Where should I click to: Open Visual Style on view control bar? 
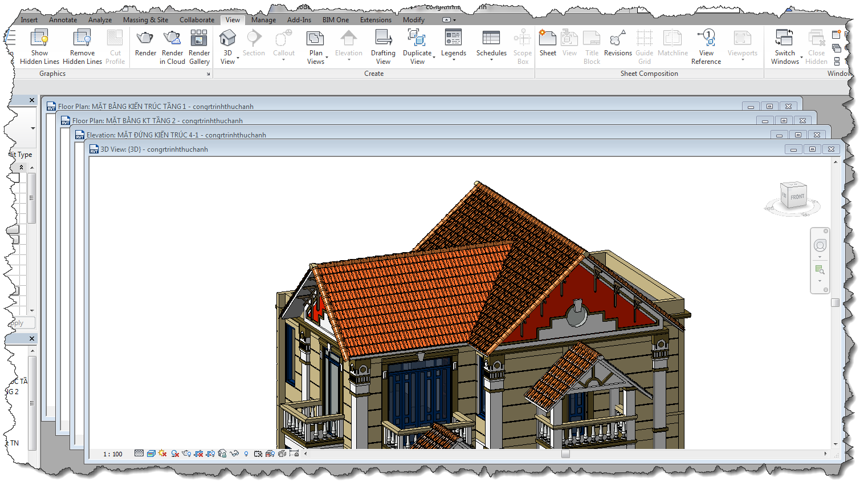tap(151, 453)
